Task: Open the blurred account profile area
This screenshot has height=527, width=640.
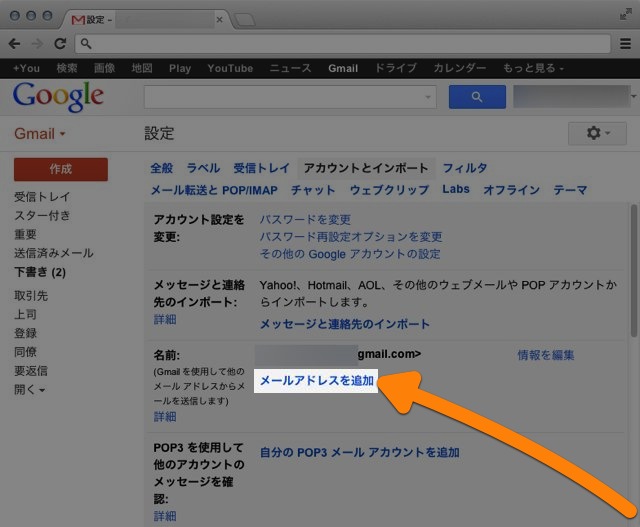Action: click(571, 97)
